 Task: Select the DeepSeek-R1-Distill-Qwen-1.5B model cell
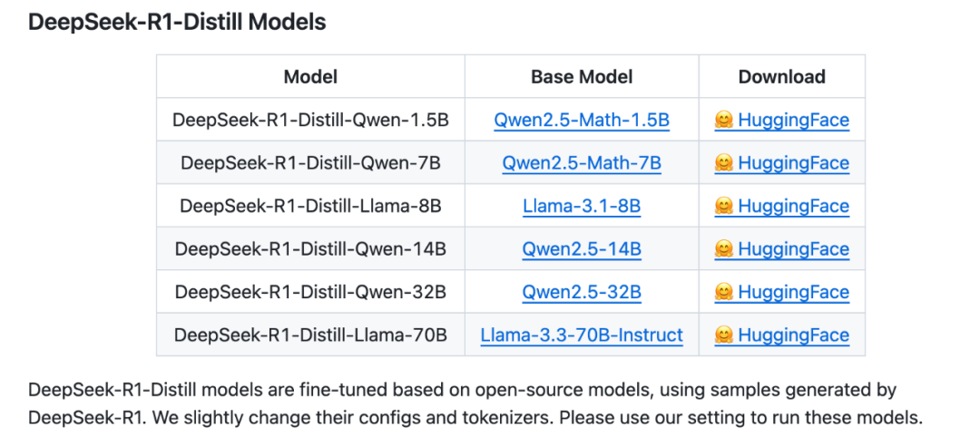pos(310,120)
